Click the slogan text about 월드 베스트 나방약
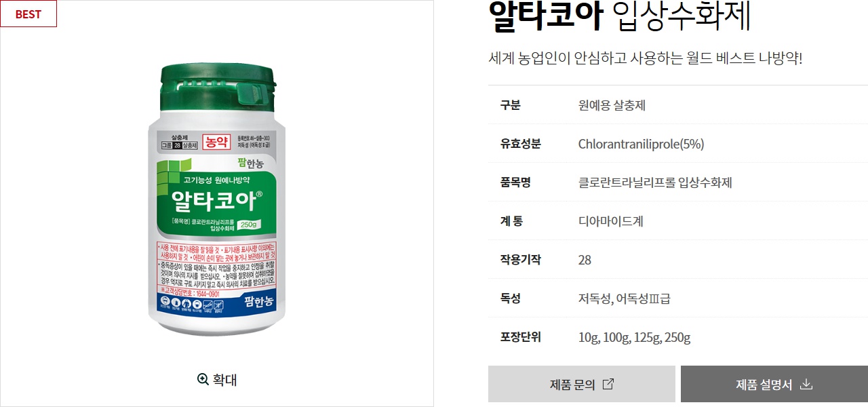This screenshot has height=407, width=868. coord(646,58)
